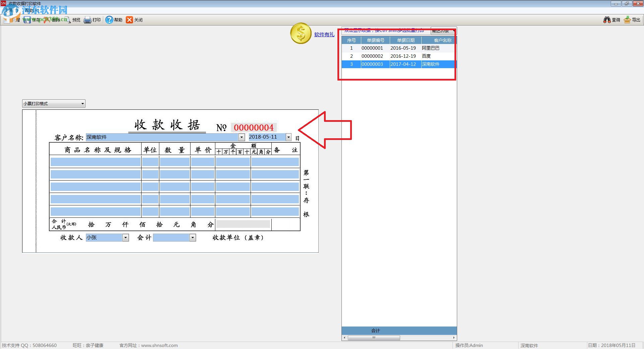Select receipt number 00000001 in the list
Screen dimensions: 644x349
(372, 48)
